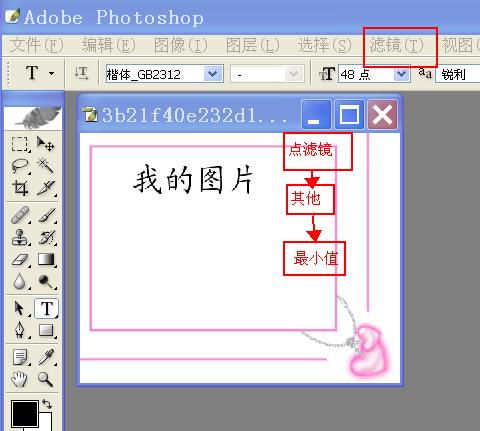This screenshot has width=480, height=431.
Task: Select the Move tool
Action: 45,144
